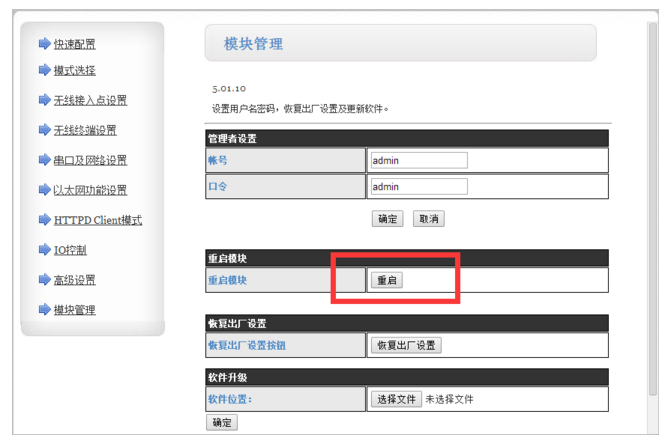
Task: Click the arrow icon next to 模式选择
Action: pyautogui.click(x=44, y=70)
